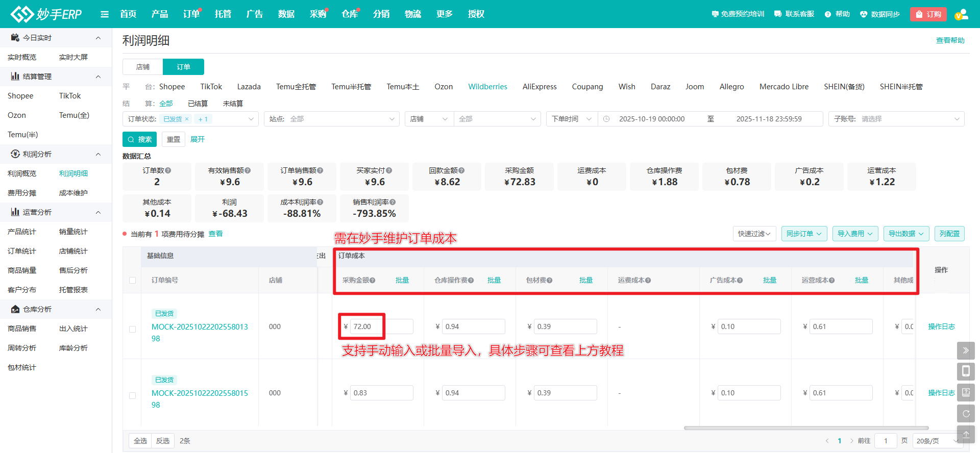Open the 导出数据 dropdown
Image resolution: width=980 pixels, height=453 pixels.
pyautogui.click(x=906, y=234)
